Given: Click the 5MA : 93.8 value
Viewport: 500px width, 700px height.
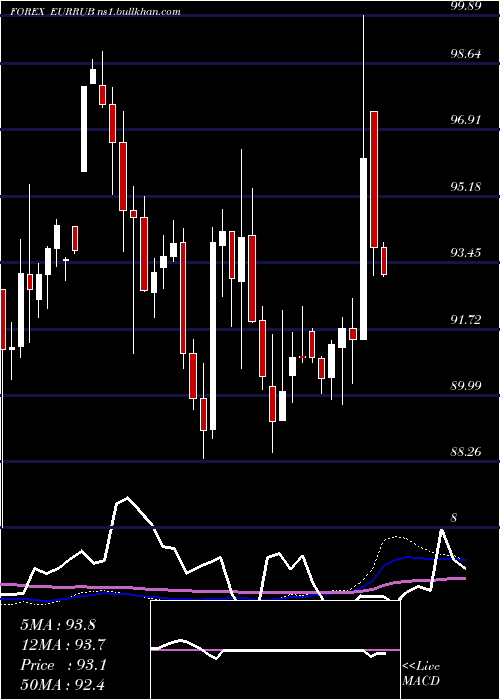Looking at the screenshot, I should [58, 625].
